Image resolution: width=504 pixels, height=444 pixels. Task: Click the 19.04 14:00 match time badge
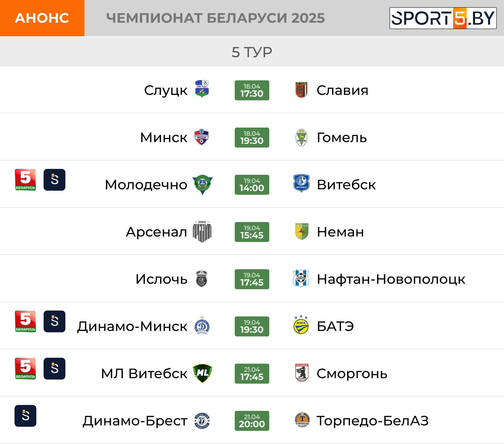252,185
